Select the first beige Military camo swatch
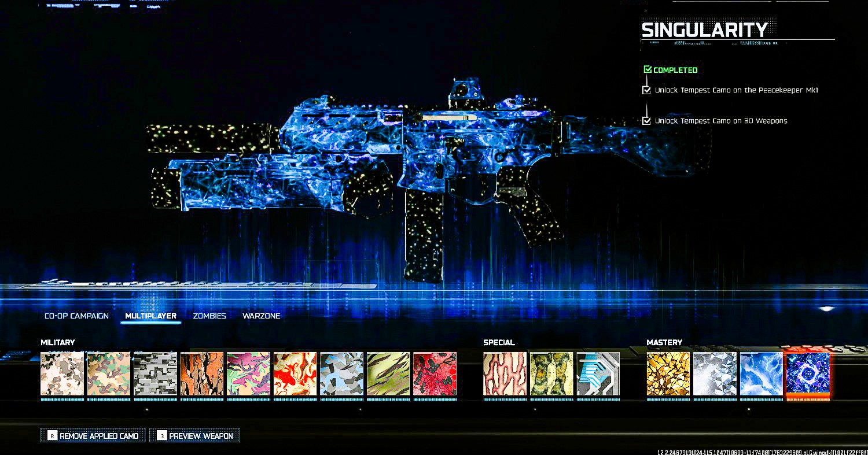The image size is (868, 455). (62, 373)
